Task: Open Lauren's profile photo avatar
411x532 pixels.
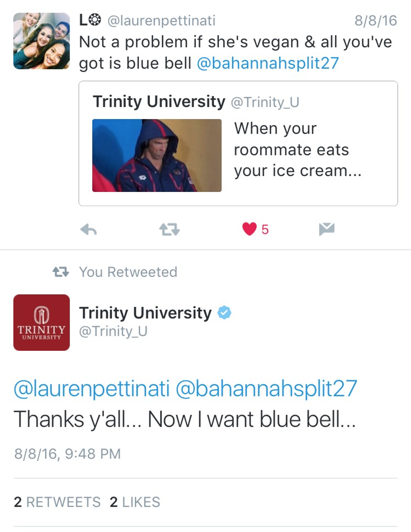Action: 42,41
